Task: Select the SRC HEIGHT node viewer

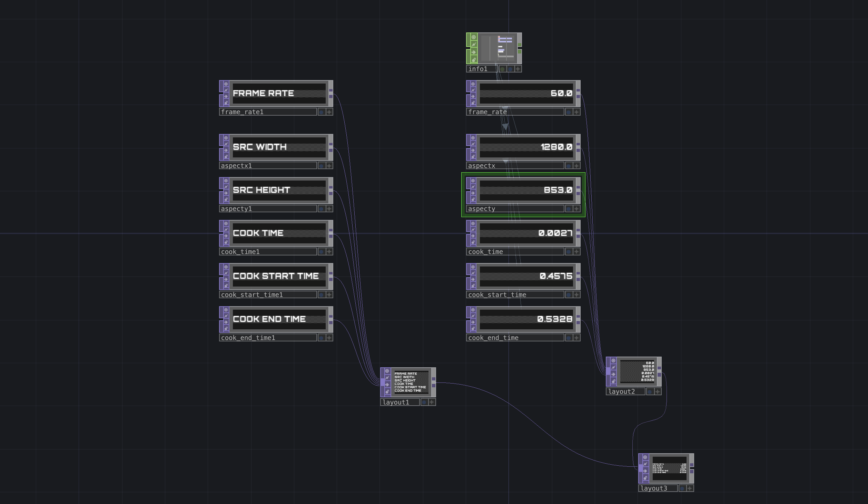Action: (279, 190)
